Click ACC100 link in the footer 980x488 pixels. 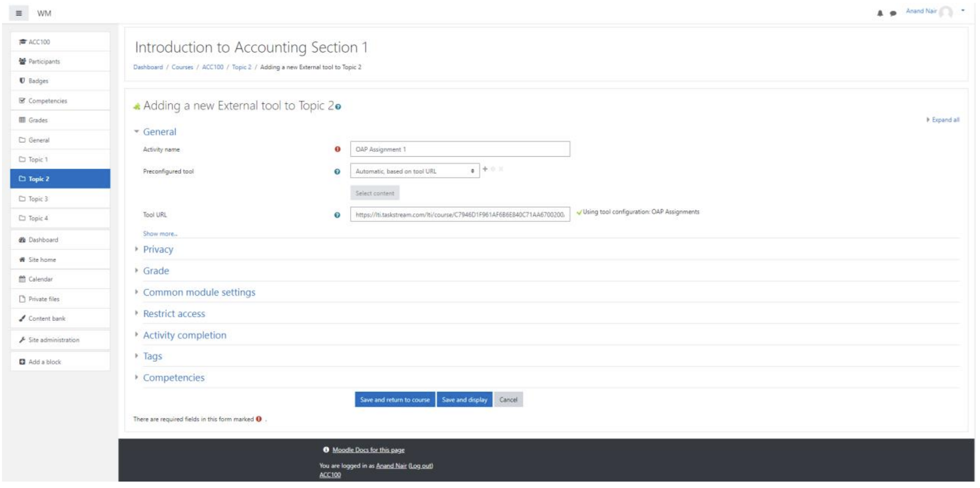[x=330, y=475]
